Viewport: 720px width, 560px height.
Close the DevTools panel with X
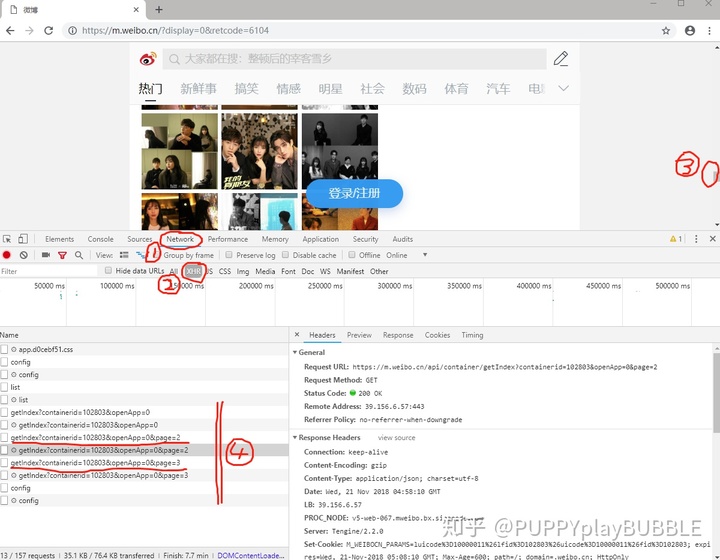(712, 239)
